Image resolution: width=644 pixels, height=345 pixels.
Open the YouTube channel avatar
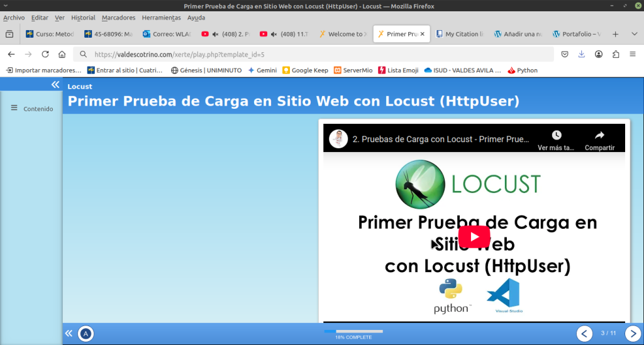pyautogui.click(x=338, y=139)
